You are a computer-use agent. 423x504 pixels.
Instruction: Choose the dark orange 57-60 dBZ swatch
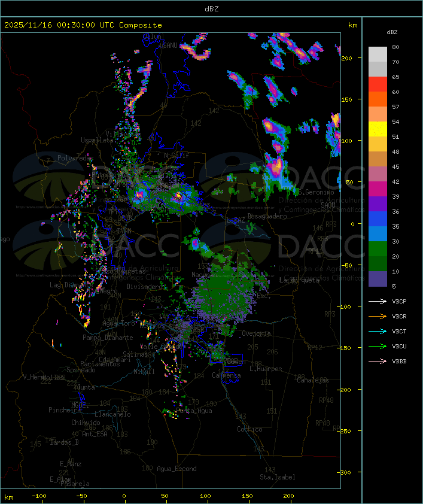click(378, 99)
